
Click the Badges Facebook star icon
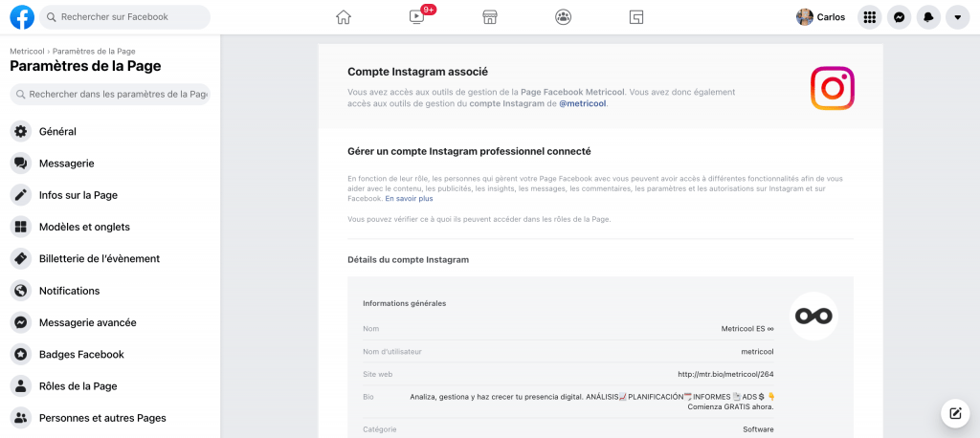(x=21, y=354)
